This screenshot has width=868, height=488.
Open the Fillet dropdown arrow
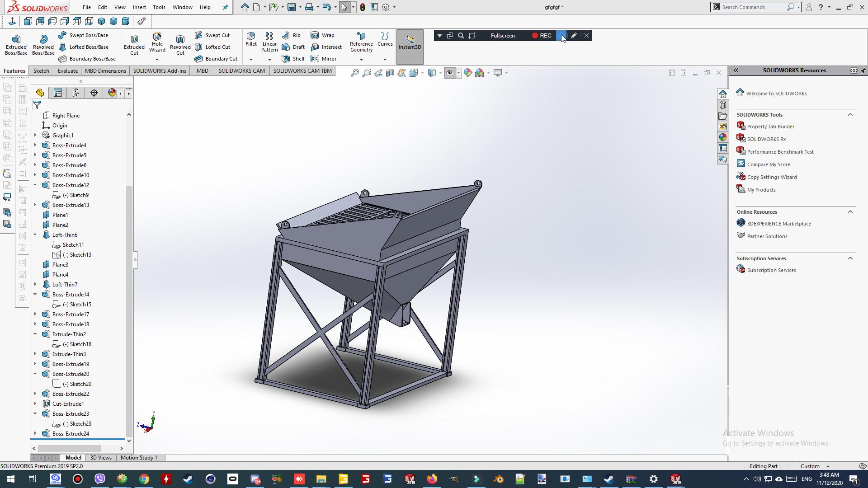[251, 60]
